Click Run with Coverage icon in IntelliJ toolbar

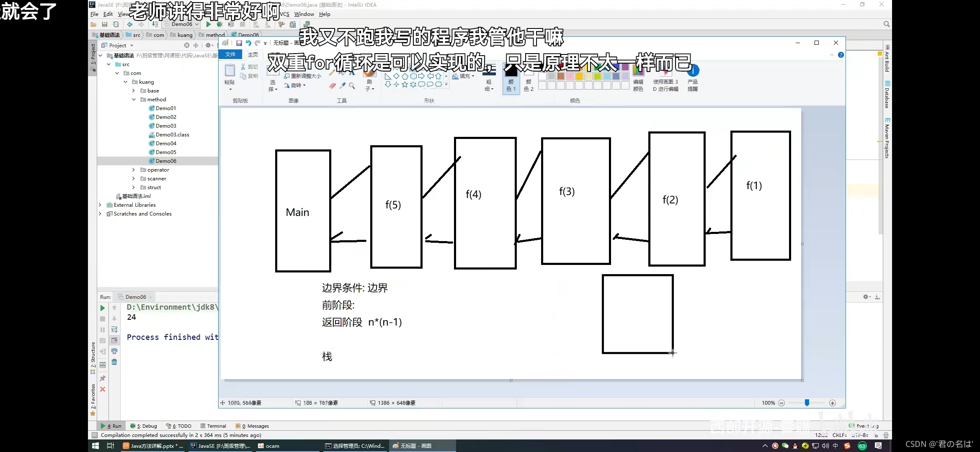click(x=231, y=24)
